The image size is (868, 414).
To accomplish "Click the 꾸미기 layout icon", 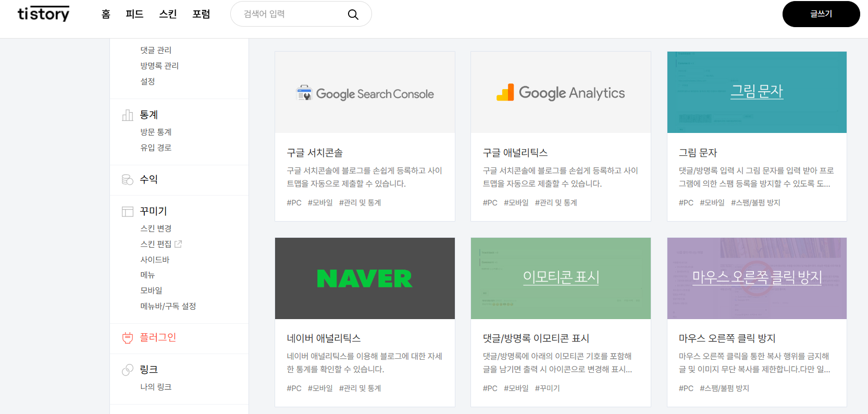I will 128,211.
